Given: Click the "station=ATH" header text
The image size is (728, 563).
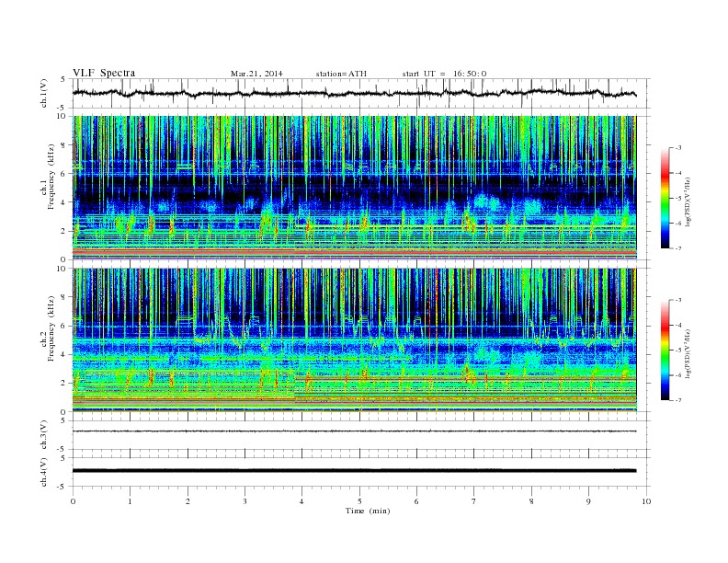Looking at the screenshot, I should [341, 74].
